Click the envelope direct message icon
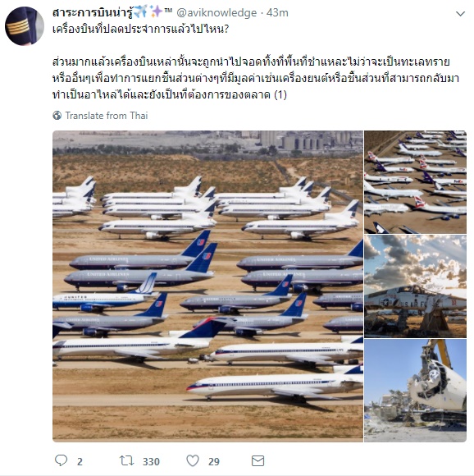The image size is (474, 476). [x=258, y=461]
